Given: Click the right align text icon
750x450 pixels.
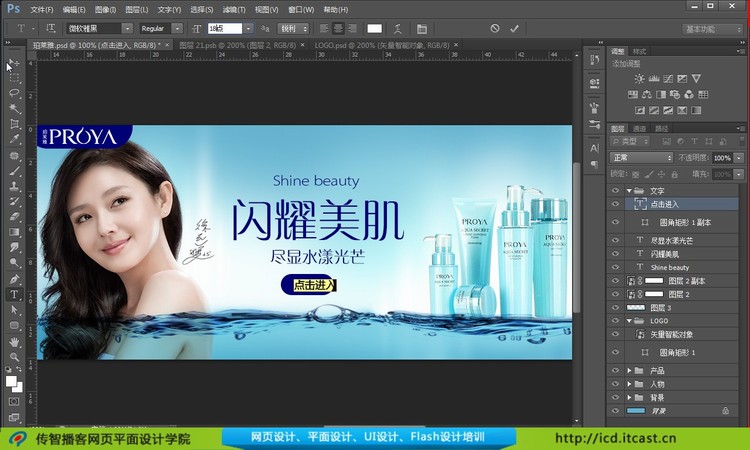Looking at the screenshot, I should (x=352, y=29).
